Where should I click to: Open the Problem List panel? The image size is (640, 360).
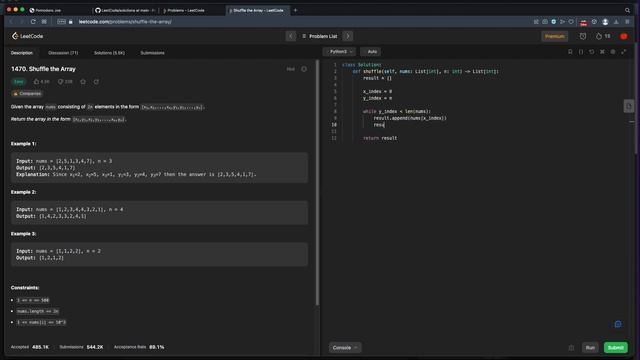point(319,36)
